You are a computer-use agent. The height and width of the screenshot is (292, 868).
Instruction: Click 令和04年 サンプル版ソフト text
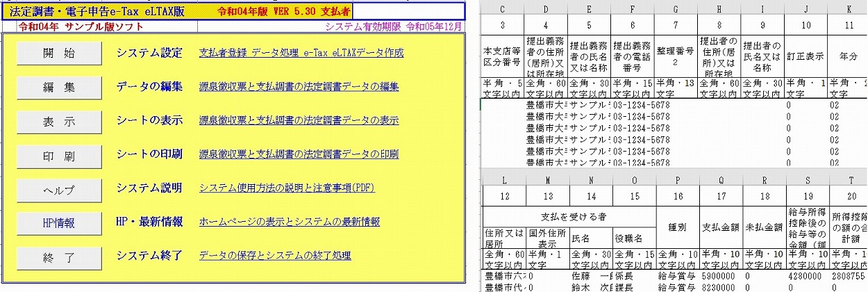pyautogui.click(x=81, y=26)
